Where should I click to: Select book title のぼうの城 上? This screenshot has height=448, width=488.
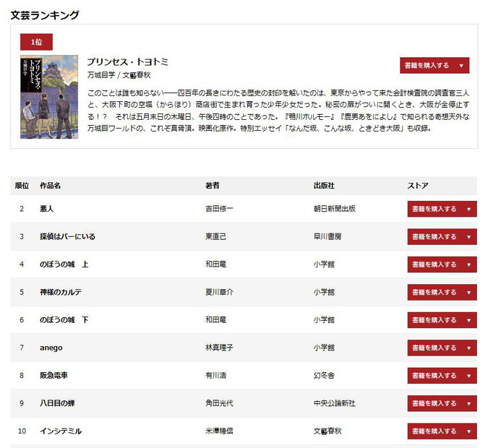pos(64,264)
